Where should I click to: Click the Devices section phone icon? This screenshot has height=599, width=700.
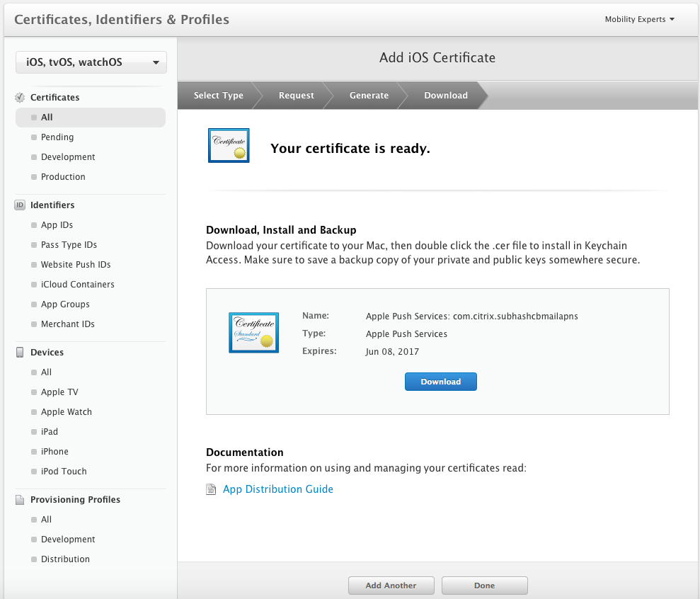[x=20, y=353]
